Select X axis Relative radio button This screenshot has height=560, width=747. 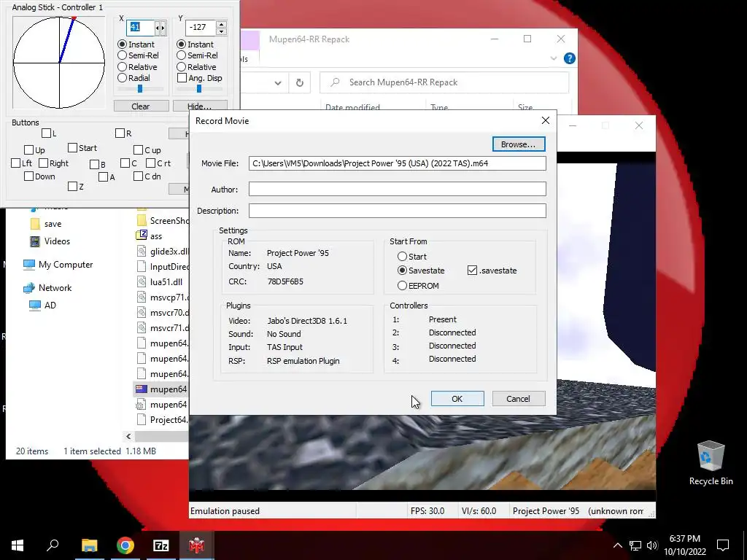pyautogui.click(x=123, y=67)
